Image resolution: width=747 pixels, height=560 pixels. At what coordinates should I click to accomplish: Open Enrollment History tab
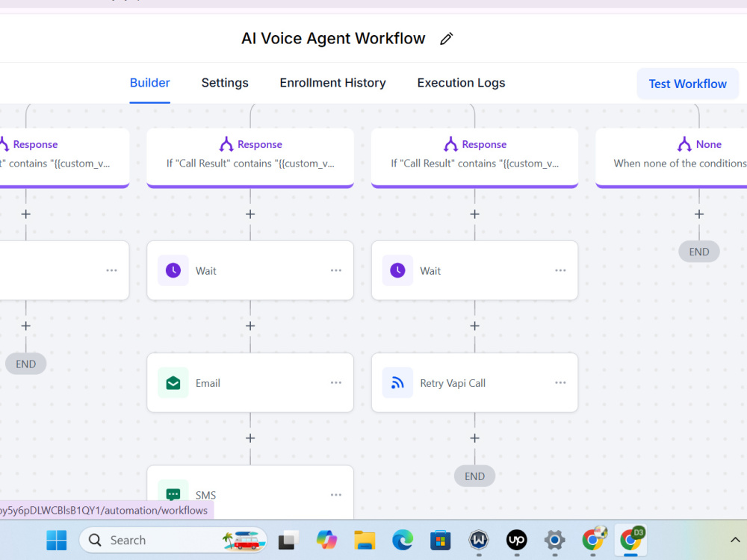pos(332,83)
